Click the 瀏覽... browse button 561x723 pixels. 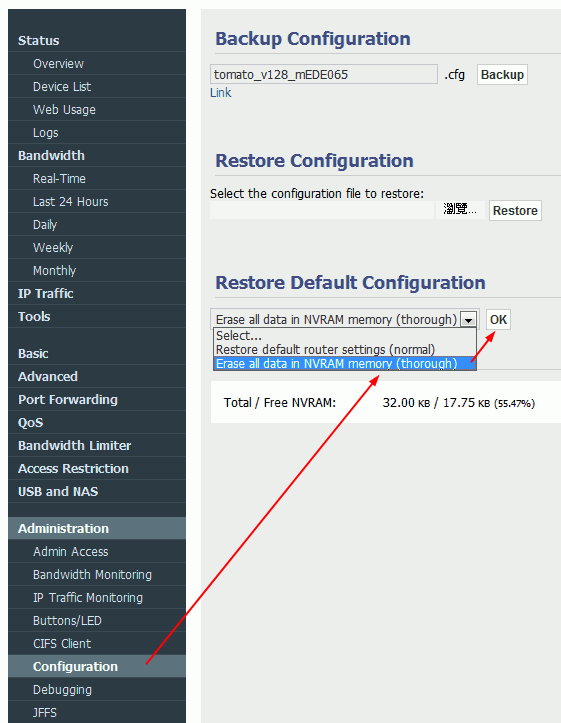460,210
